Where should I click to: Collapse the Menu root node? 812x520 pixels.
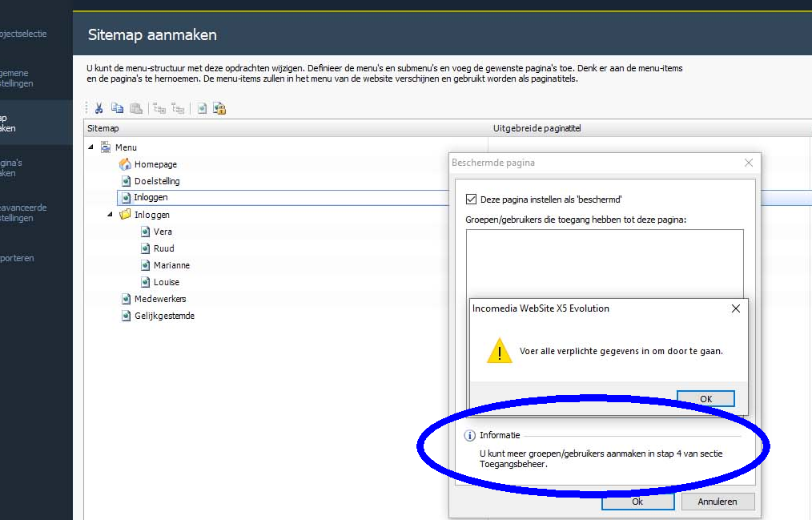[x=90, y=147]
